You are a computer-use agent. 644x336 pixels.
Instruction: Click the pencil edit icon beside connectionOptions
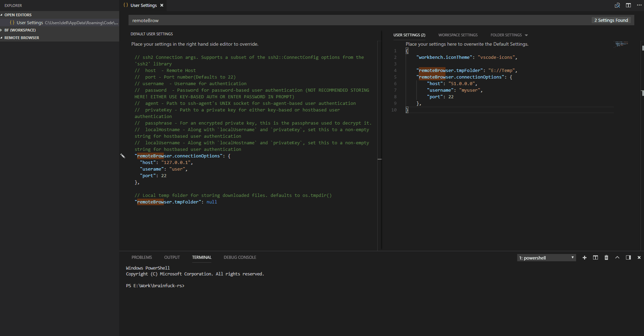pyautogui.click(x=123, y=156)
